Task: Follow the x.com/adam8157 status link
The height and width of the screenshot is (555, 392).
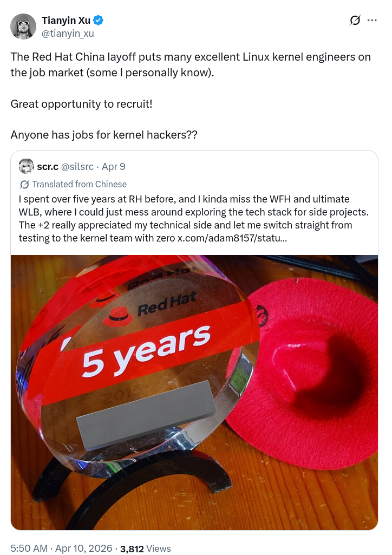Action: click(232, 238)
